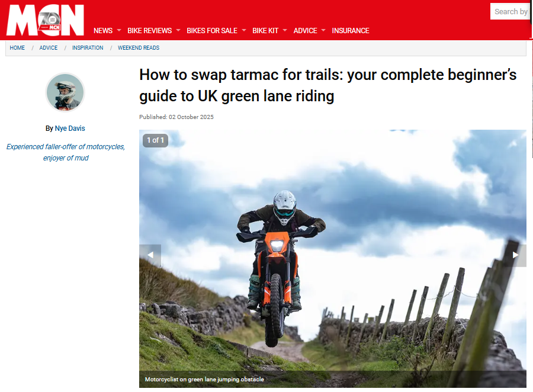533x392 pixels.
Task: Show next image with right arrow
Action: [515, 255]
